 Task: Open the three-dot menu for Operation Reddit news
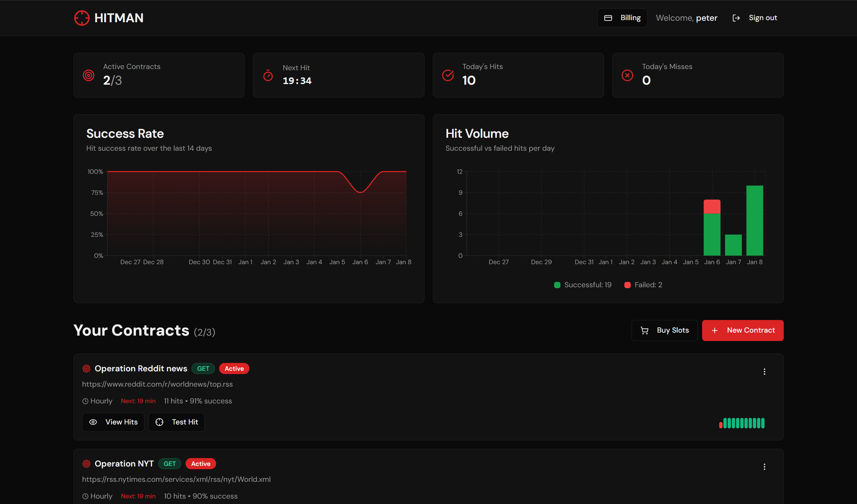[x=764, y=372]
